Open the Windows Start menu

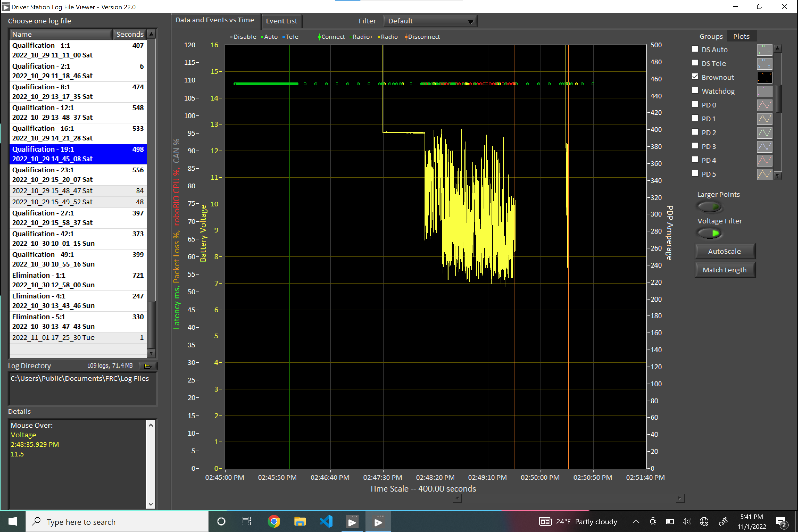[x=13, y=521]
